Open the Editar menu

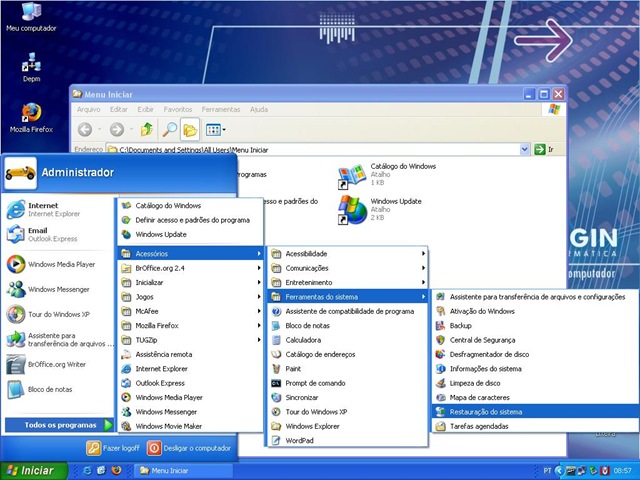coord(119,109)
